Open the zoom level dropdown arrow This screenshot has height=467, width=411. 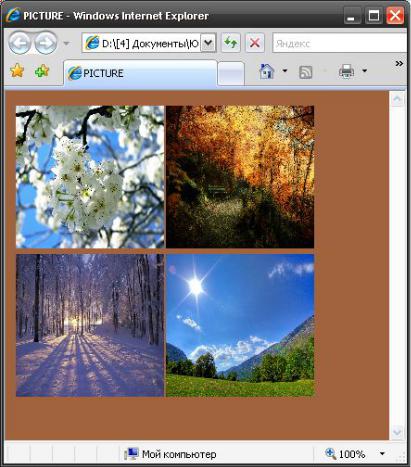[x=382, y=454]
